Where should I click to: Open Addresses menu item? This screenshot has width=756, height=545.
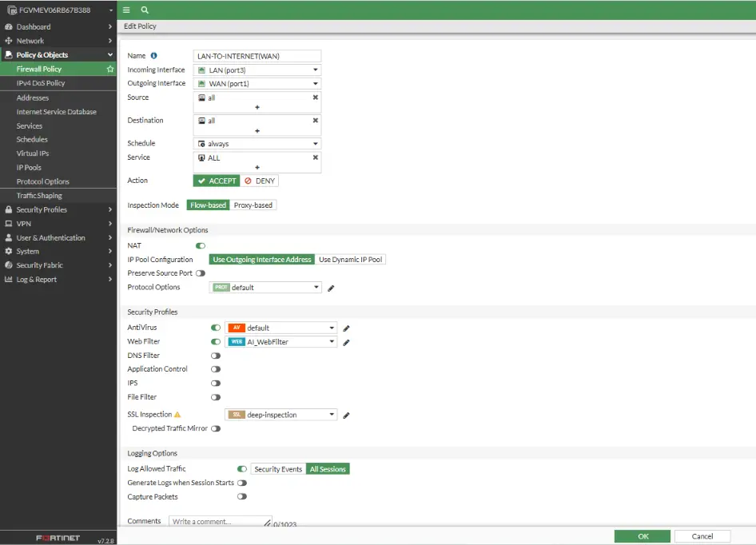tap(58, 97)
